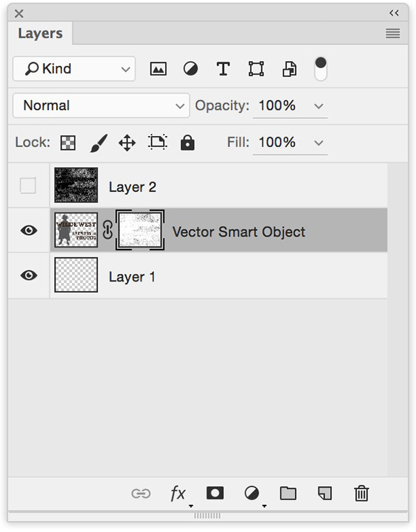The height and width of the screenshot is (532, 416).
Task: Open the Layers panel flyout menu
Action: [392, 33]
